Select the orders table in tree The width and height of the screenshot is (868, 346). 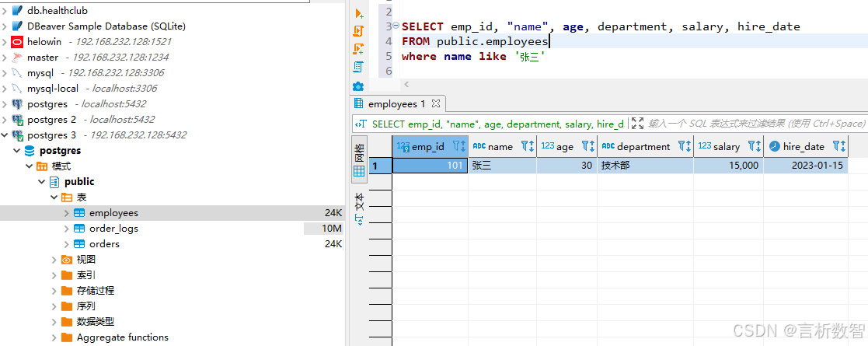pos(104,243)
